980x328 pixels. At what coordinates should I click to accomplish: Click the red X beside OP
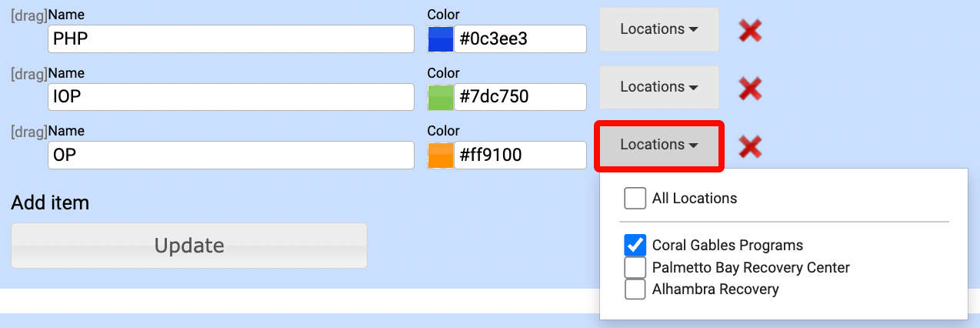click(750, 146)
